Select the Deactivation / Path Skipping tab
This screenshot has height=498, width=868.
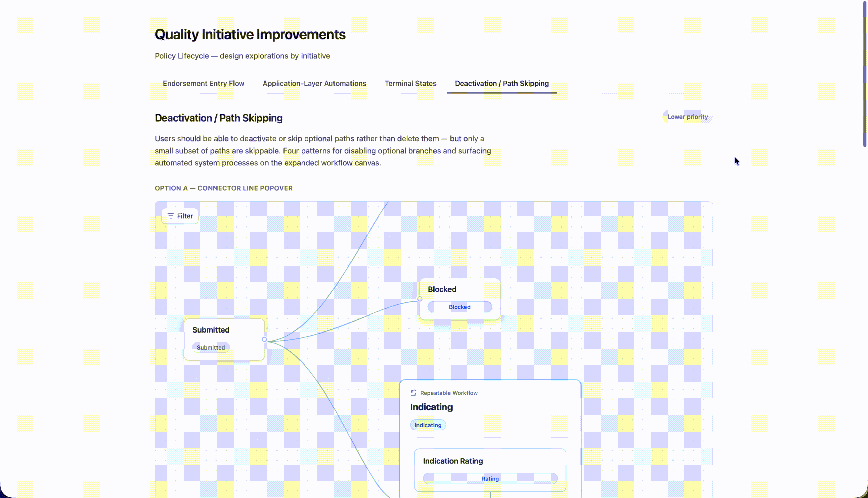pos(502,84)
